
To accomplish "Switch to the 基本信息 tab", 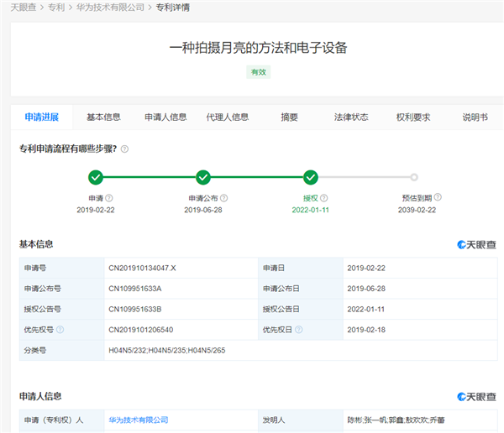I will point(103,117).
